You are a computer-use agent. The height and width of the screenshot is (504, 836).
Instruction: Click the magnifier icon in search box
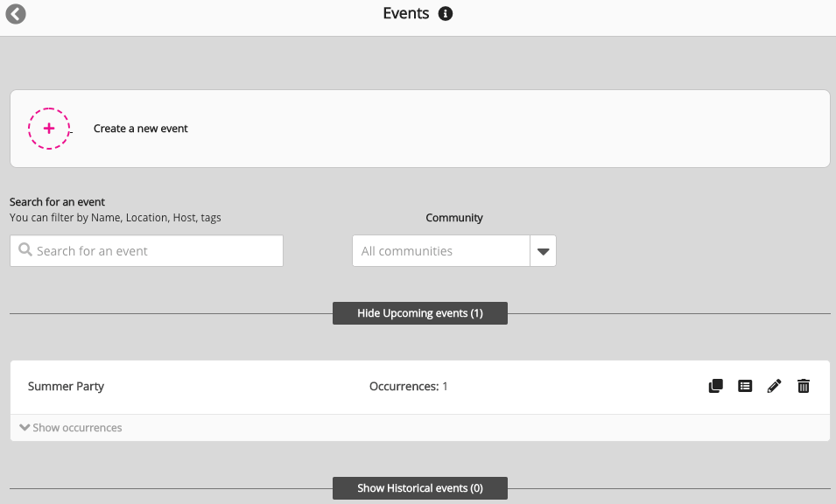point(25,250)
